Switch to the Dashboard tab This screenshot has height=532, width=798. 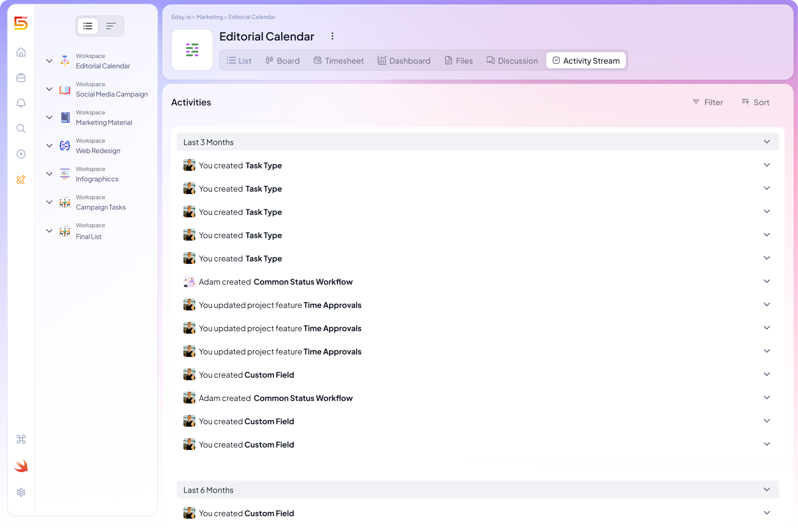[404, 60]
